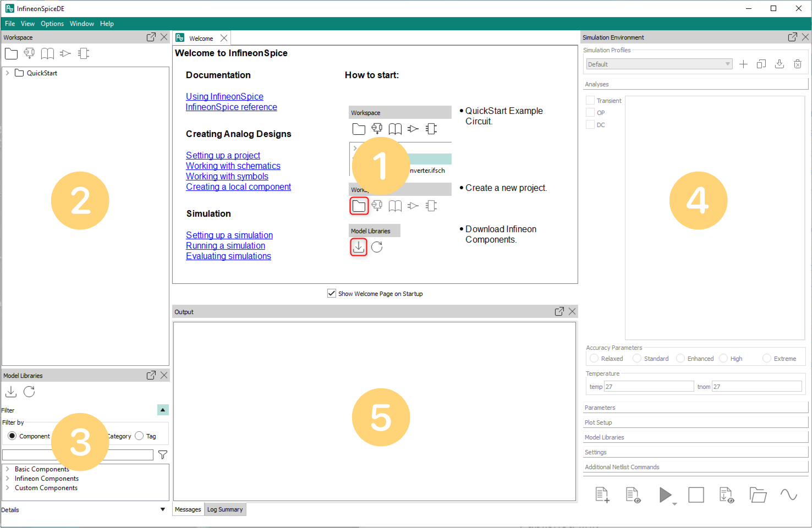This screenshot has height=528, width=812.
Task: Select the High accuracy radio button
Action: [723, 359]
